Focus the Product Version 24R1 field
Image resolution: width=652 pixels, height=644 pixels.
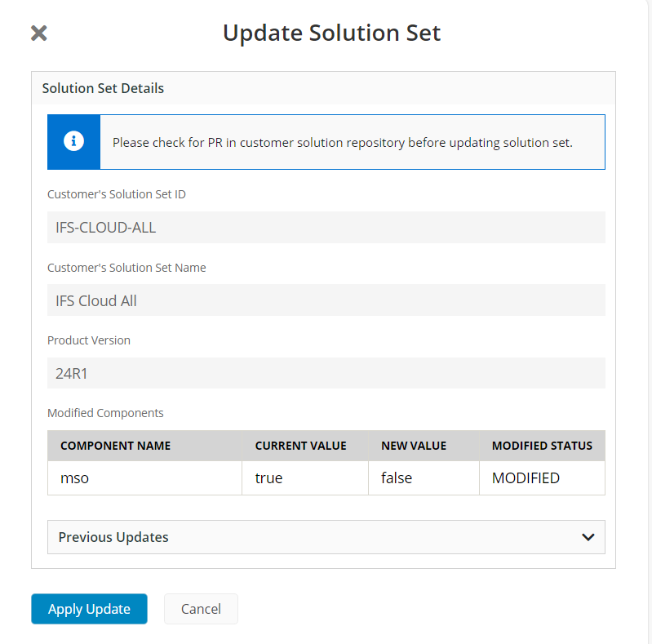(326, 373)
